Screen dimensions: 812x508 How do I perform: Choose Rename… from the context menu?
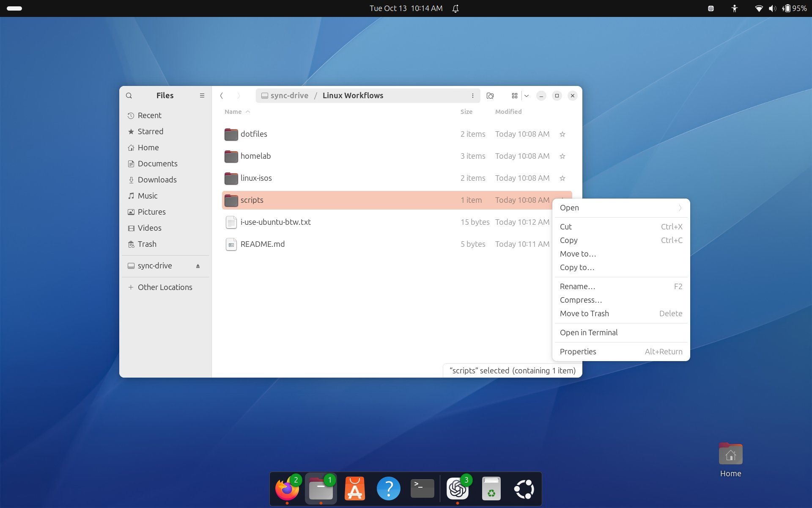tap(621, 287)
